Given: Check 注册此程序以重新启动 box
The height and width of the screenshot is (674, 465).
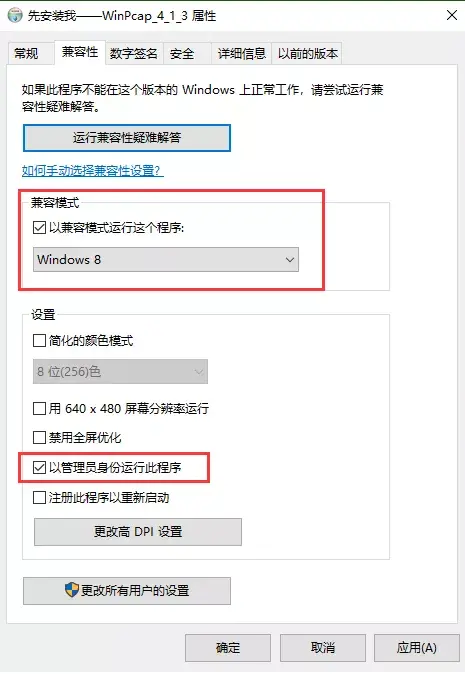Looking at the screenshot, I should (x=40, y=497).
